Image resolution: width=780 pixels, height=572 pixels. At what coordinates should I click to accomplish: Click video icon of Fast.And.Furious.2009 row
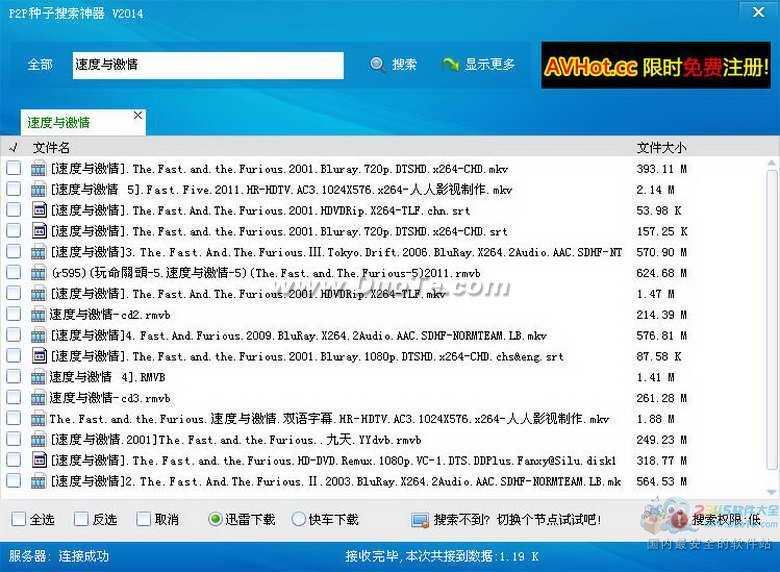pos(38,336)
